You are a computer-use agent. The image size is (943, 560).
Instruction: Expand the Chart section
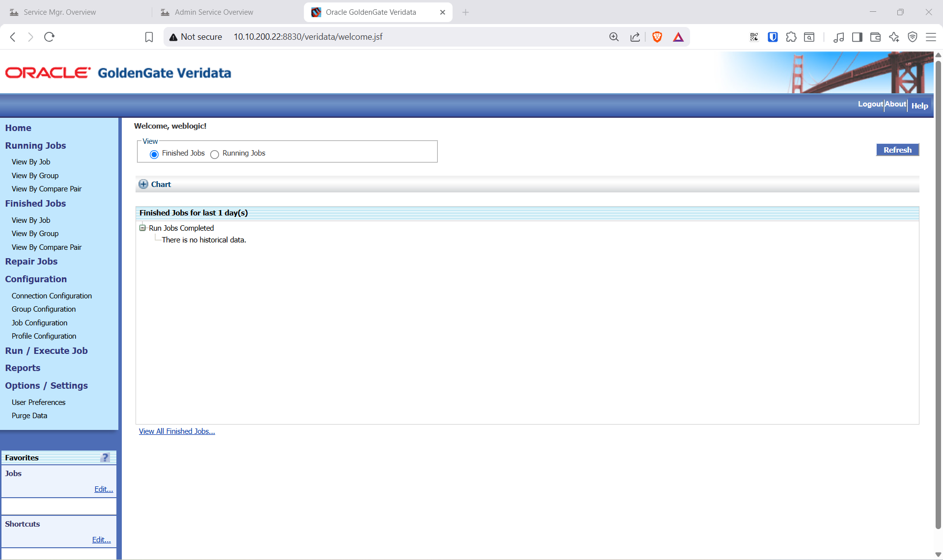click(x=143, y=184)
